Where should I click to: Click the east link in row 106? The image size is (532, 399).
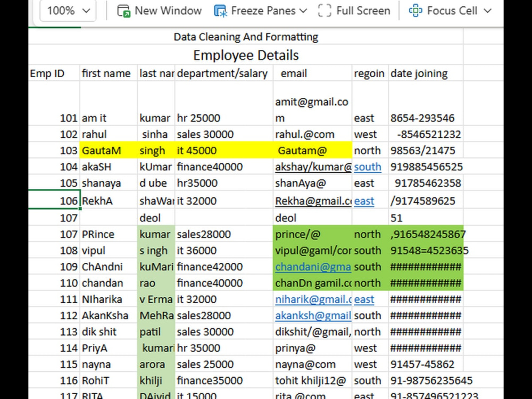point(364,201)
